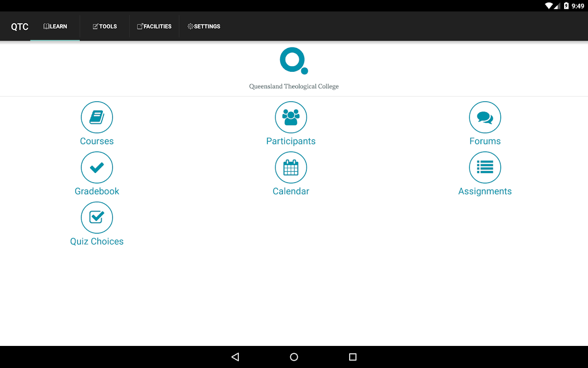
Task: Open the Quiz Choices checkbox icon
Action: pyautogui.click(x=97, y=218)
